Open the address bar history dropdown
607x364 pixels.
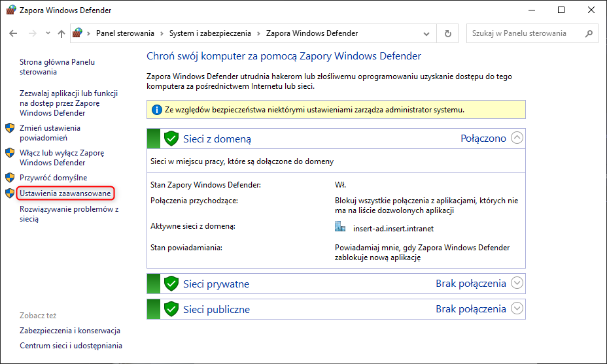tap(426, 33)
